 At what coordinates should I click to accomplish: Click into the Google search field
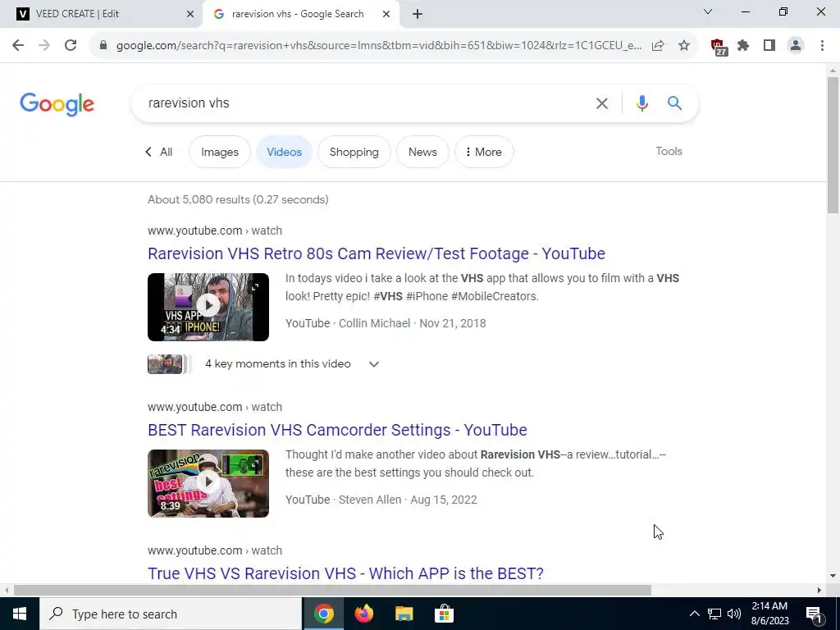364,103
